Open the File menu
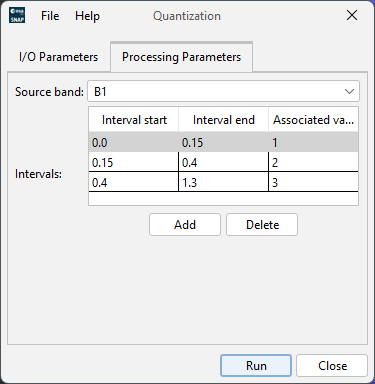The height and width of the screenshot is (384, 375). coord(50,16)
